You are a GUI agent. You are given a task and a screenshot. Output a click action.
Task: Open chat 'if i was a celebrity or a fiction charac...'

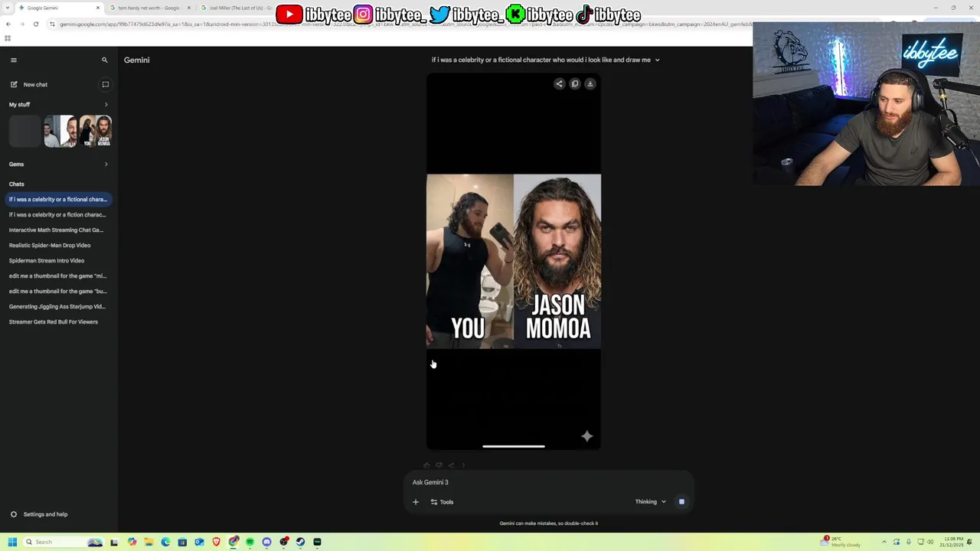click(x=58, y=214)
